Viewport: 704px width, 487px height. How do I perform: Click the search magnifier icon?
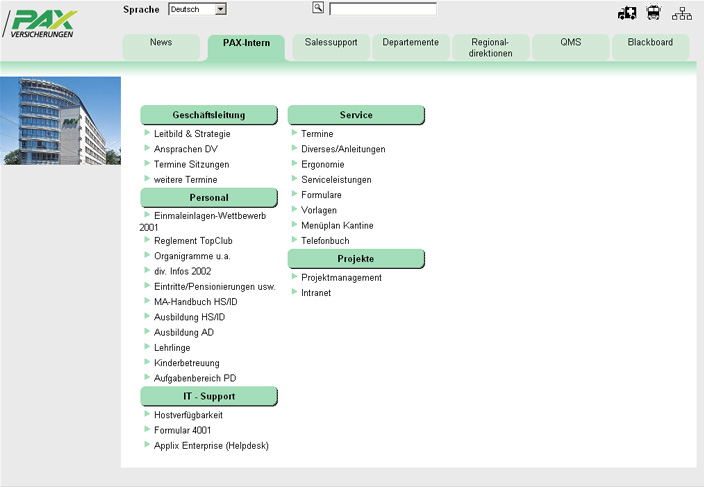(x=318, y=7)
